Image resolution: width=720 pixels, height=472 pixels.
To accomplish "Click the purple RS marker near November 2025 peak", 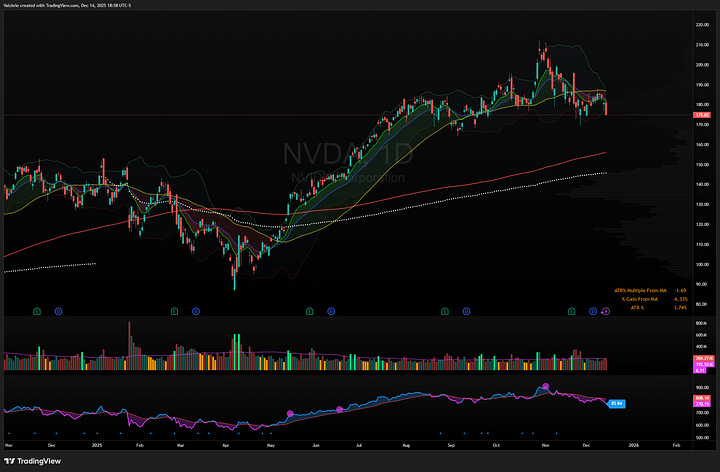I will pos(546,386).
